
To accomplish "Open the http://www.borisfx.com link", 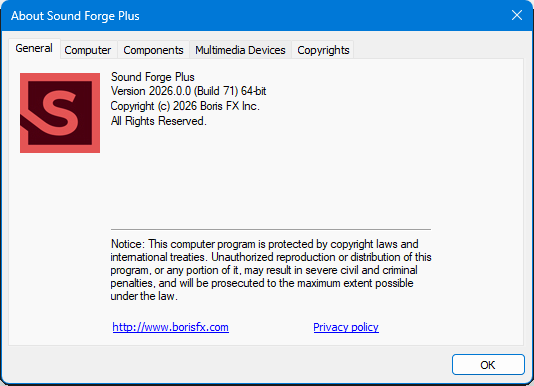I will (x=171, y=327).
